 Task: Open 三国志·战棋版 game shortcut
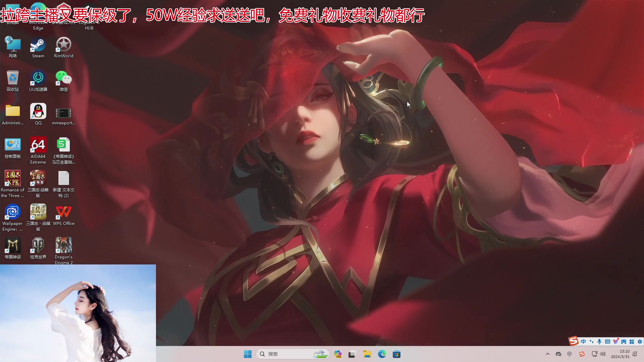pyautogui.click(x=38, y=218)
